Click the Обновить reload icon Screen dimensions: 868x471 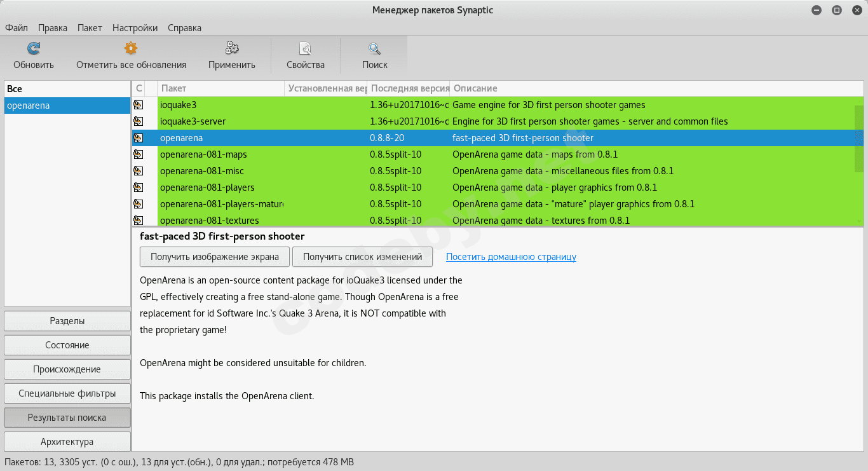[34, 49]
